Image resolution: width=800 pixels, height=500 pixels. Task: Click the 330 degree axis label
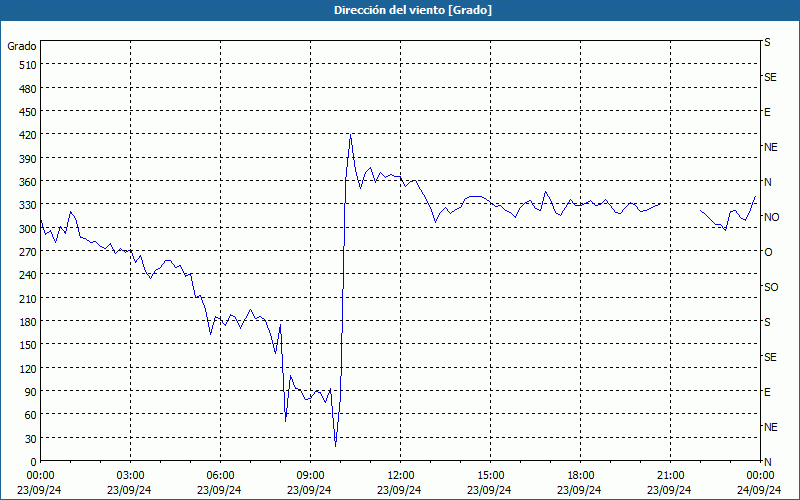tap(28, 205)
